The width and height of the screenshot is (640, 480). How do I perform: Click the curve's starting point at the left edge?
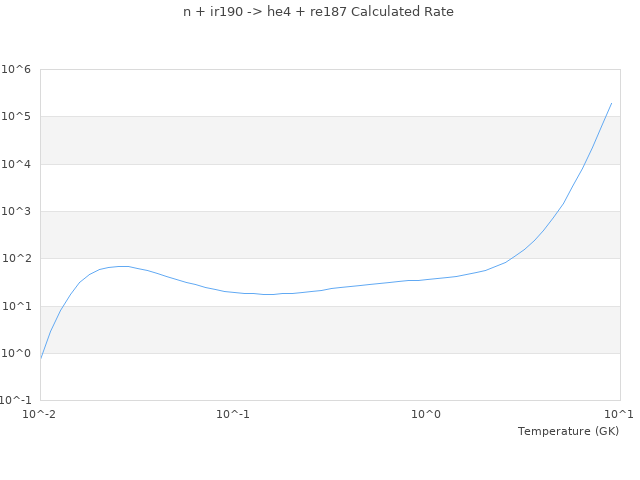click(x=41, y=357)
